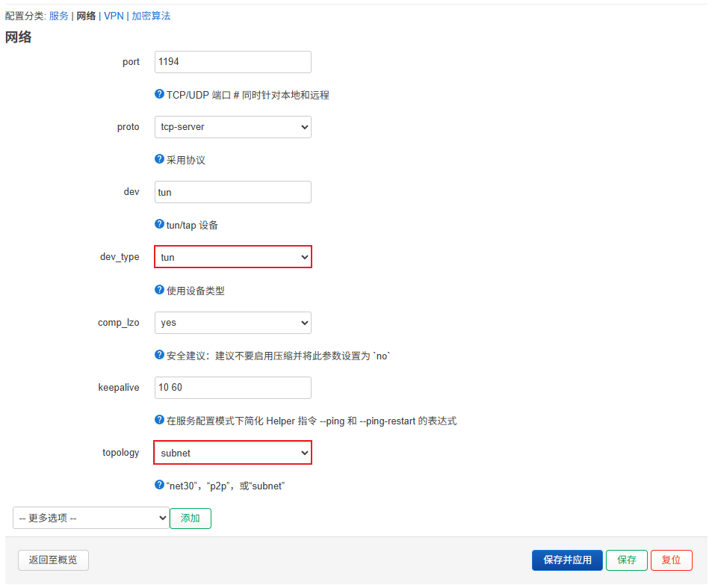Switch to the 服务 configuration category

58,15
